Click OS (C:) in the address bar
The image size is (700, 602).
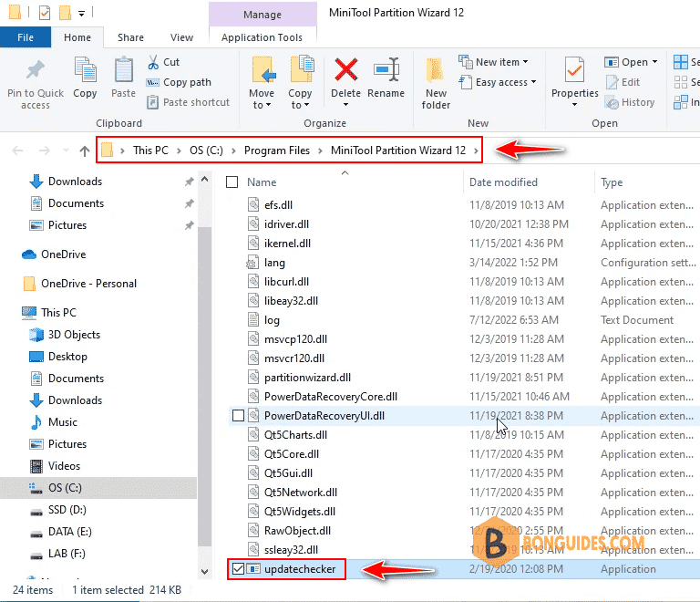click(x=206, y=150)
